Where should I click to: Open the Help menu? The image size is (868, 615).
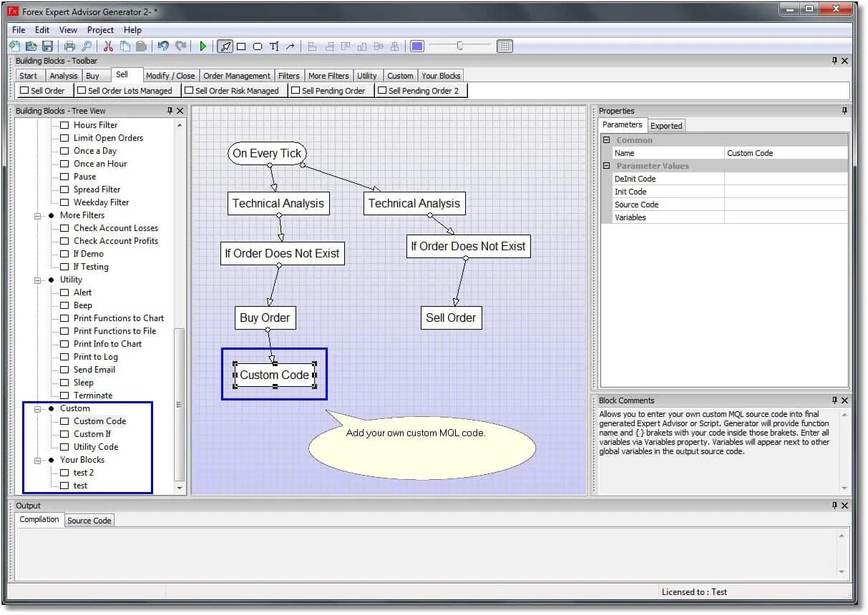(132, 30)
